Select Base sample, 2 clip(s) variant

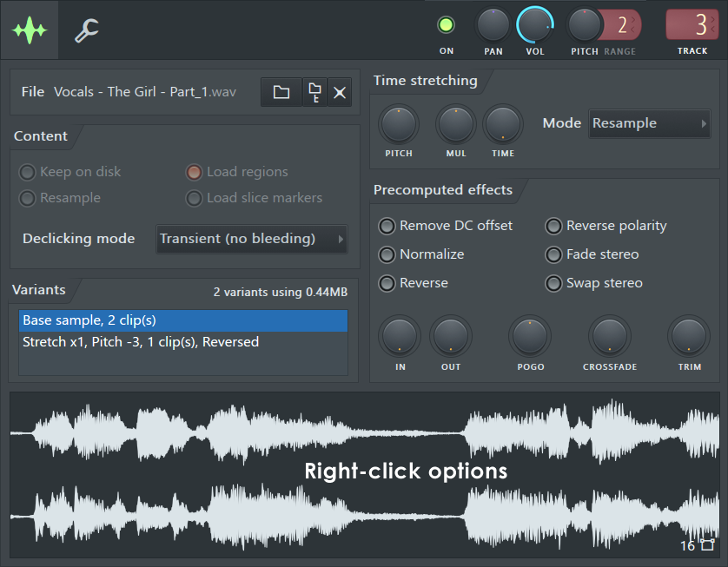pyautogui.click(x=183, y=320)
